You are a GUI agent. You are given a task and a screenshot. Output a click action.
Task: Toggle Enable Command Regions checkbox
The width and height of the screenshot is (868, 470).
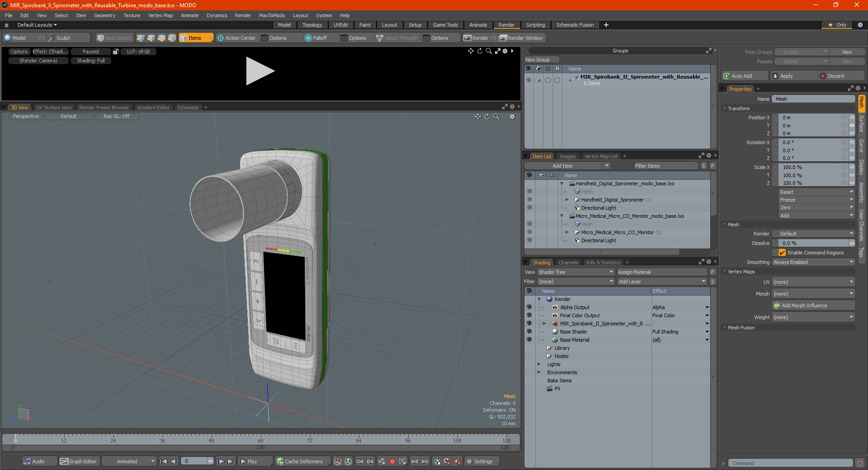pos(782,253)
